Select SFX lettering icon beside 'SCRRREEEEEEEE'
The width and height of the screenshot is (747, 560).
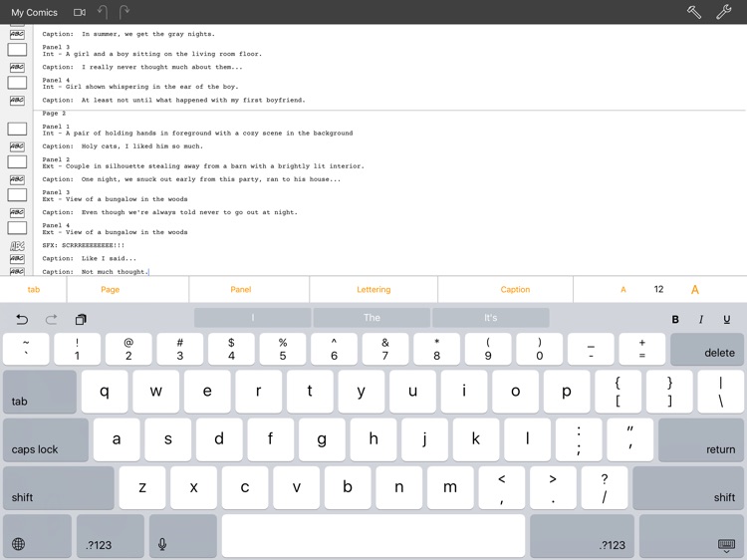tap(17, 246)
